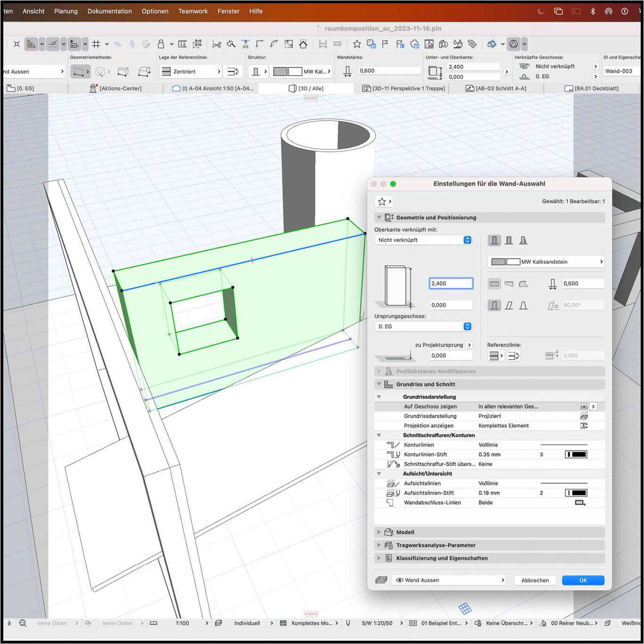The height and width of the screenshot is (644, 644).
Task: Select rectangle wall geometry method icon
Action: [x=123, y=72]
